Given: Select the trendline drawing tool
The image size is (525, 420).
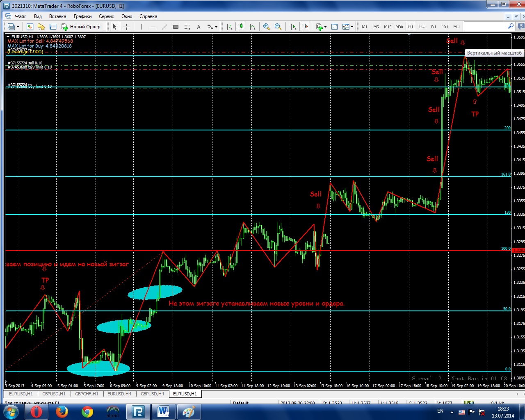Looking at the screenshot, I should [164, 27].
